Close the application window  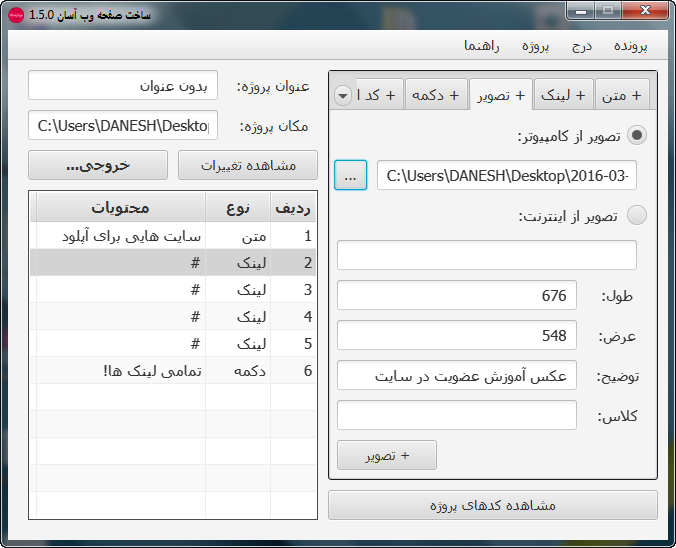645,11
